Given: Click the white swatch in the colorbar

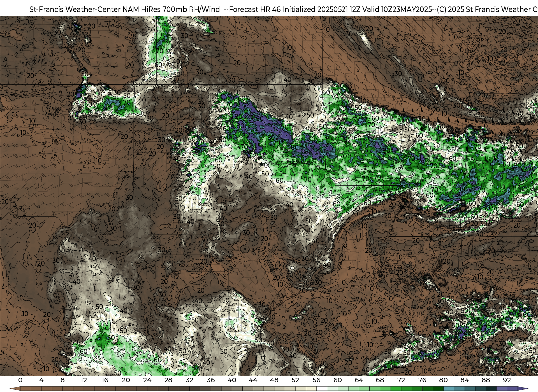Looking at the screenshot, I should tap(322, 389).
